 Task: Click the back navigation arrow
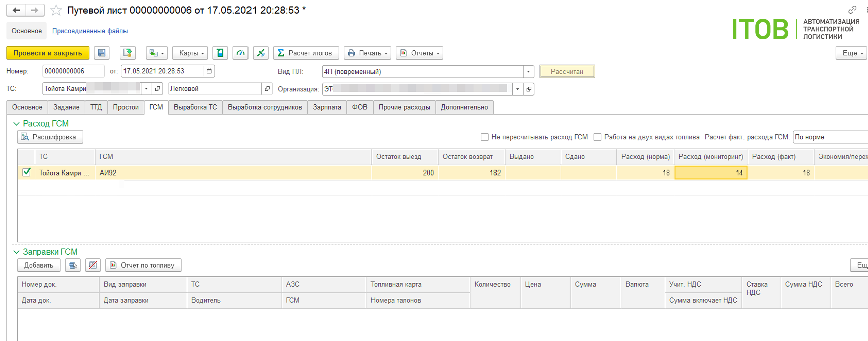tap(16, 10)
